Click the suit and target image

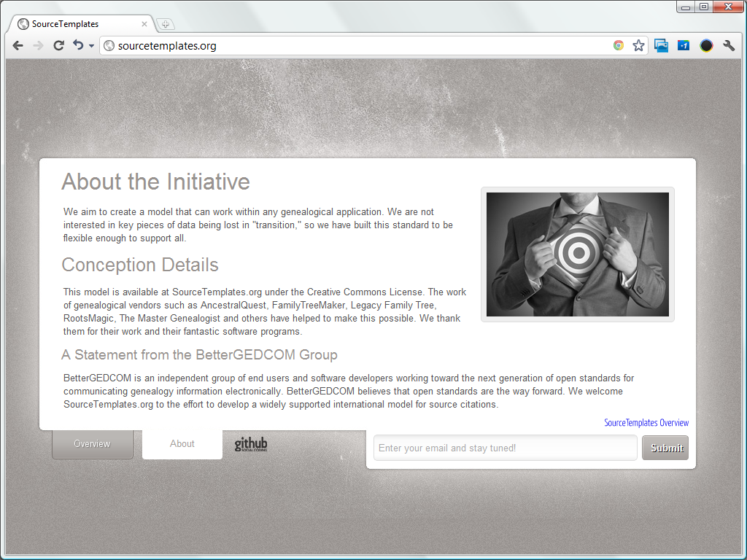click(577, 254)
